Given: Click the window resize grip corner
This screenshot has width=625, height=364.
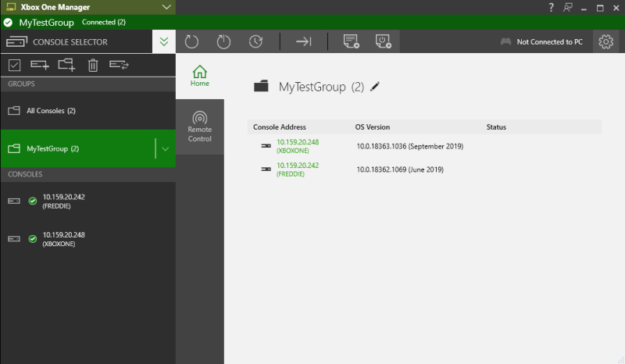Looking at the screenshot, I should (620, 359).
